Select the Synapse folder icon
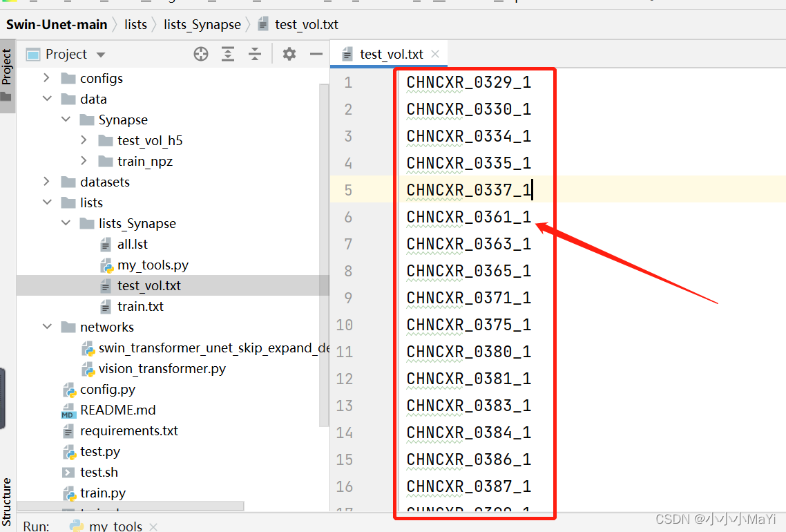The image size is (786, 532). tap(87, 120)
